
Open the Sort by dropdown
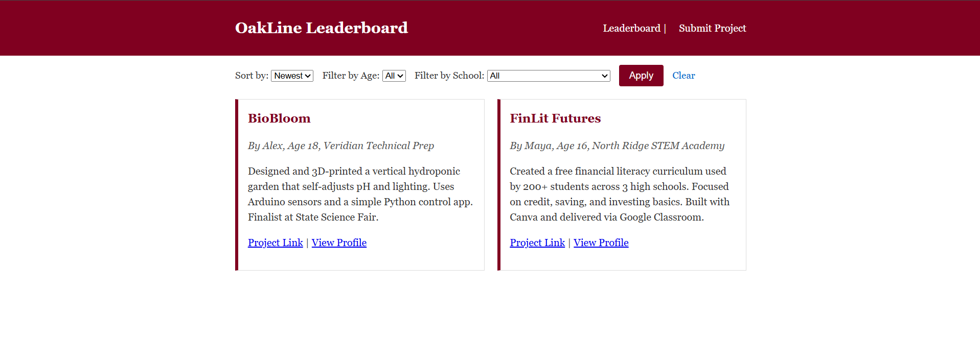(292, 76)
